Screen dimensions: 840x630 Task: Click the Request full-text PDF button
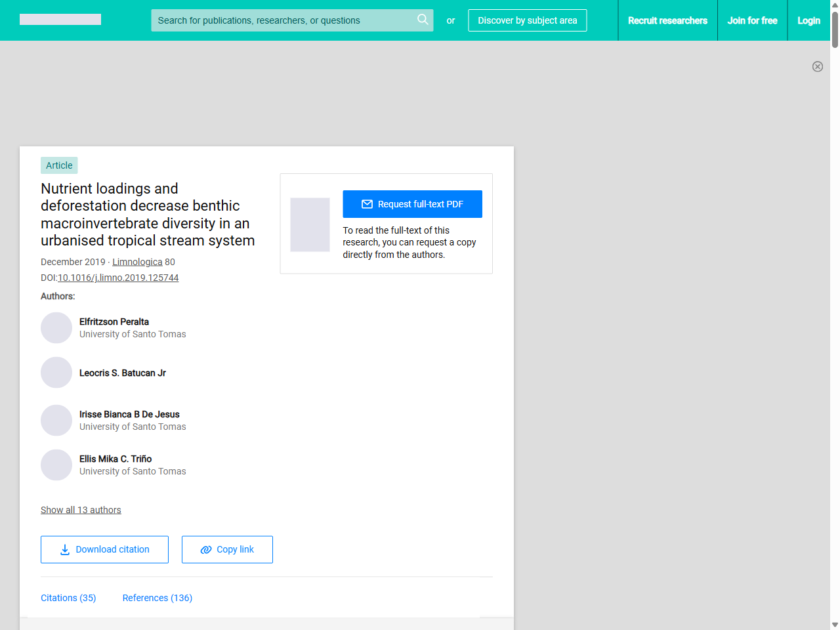point(412,203)
